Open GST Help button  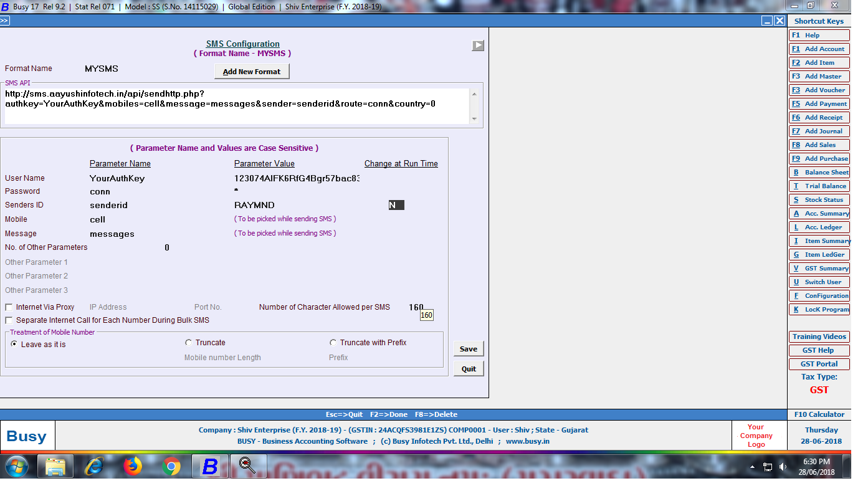[819, 350]
